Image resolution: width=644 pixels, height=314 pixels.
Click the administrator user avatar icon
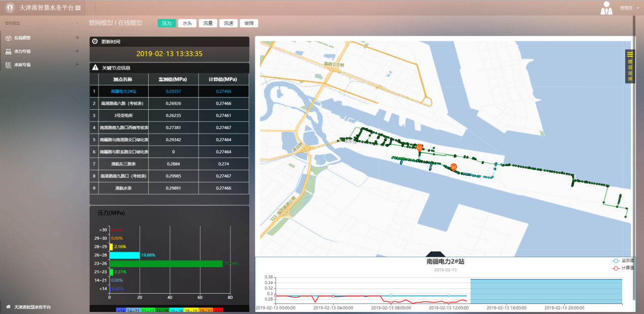click(606, 8)
